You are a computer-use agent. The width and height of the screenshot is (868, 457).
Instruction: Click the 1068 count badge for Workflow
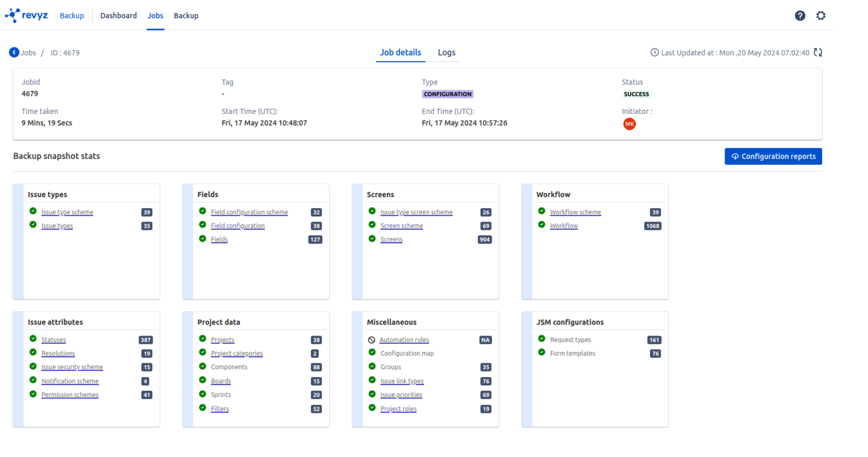[652, 226]
